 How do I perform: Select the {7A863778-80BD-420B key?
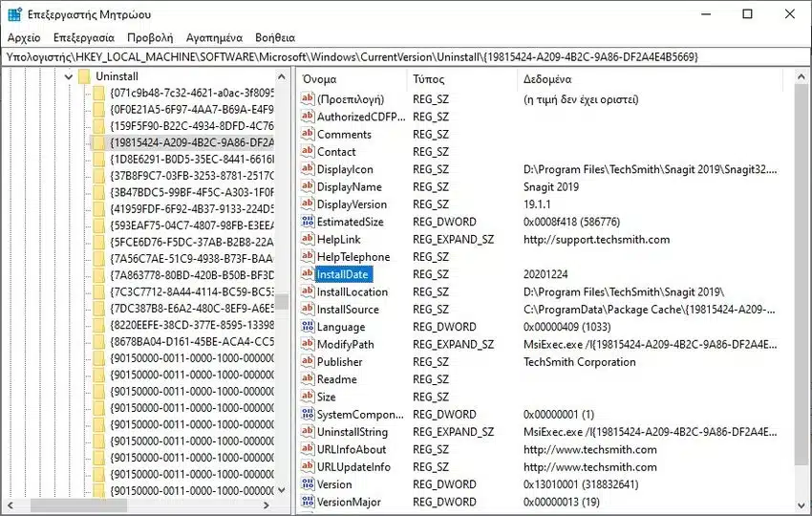pyautogui.click(x=192, y=275)
